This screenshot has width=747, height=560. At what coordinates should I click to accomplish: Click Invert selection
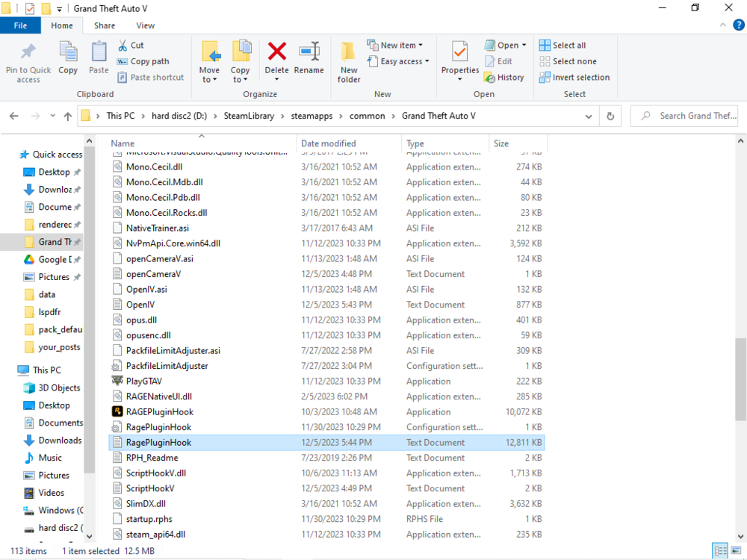(574, 77)
